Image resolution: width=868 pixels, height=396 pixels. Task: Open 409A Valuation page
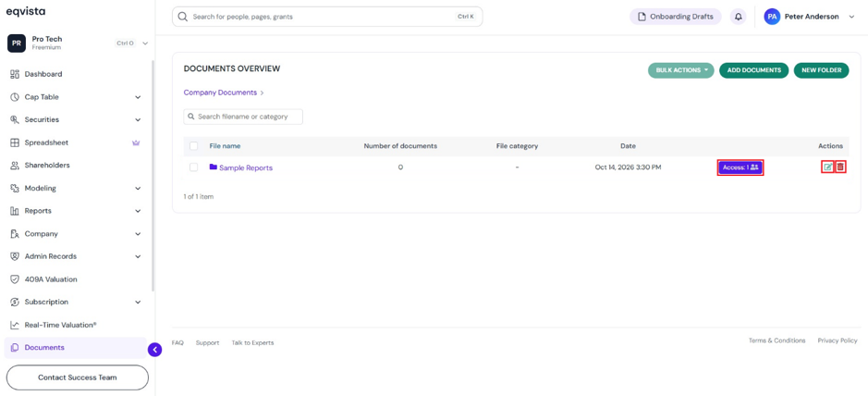tap(51, 279)
